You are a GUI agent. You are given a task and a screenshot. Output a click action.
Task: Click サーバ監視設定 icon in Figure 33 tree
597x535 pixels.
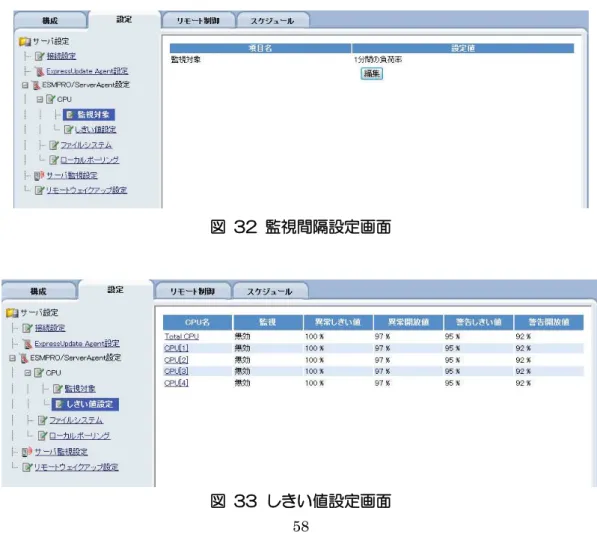pos(27,452)
